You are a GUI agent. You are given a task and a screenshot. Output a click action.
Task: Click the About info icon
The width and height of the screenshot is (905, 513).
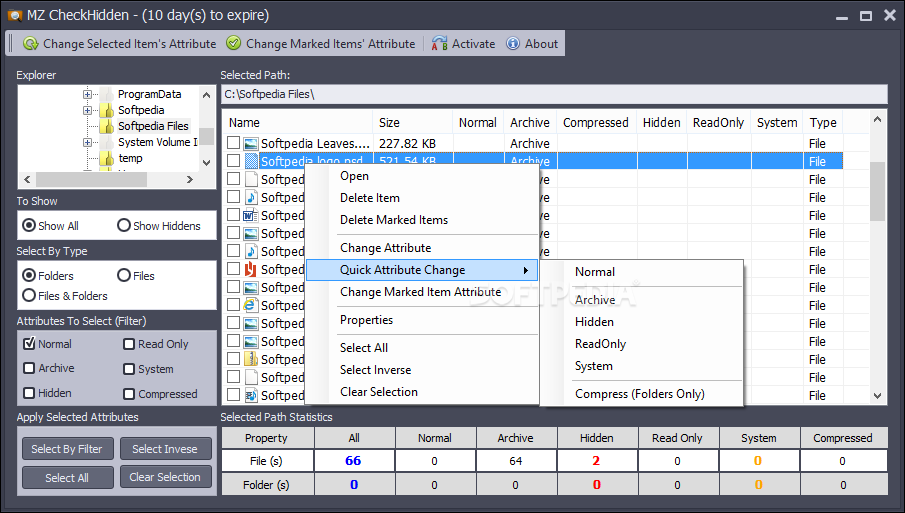513,43
